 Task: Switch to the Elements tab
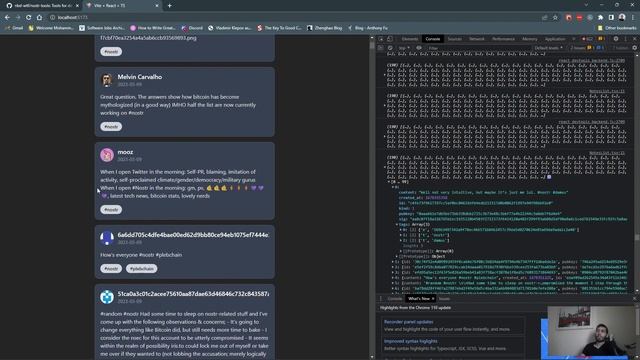pyautogui.click(x=410, y=39)
